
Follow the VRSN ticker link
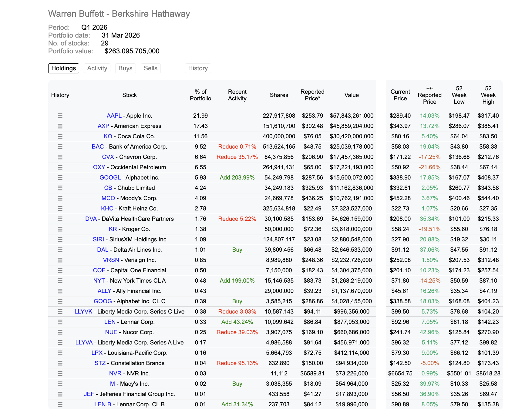(111, 260)
